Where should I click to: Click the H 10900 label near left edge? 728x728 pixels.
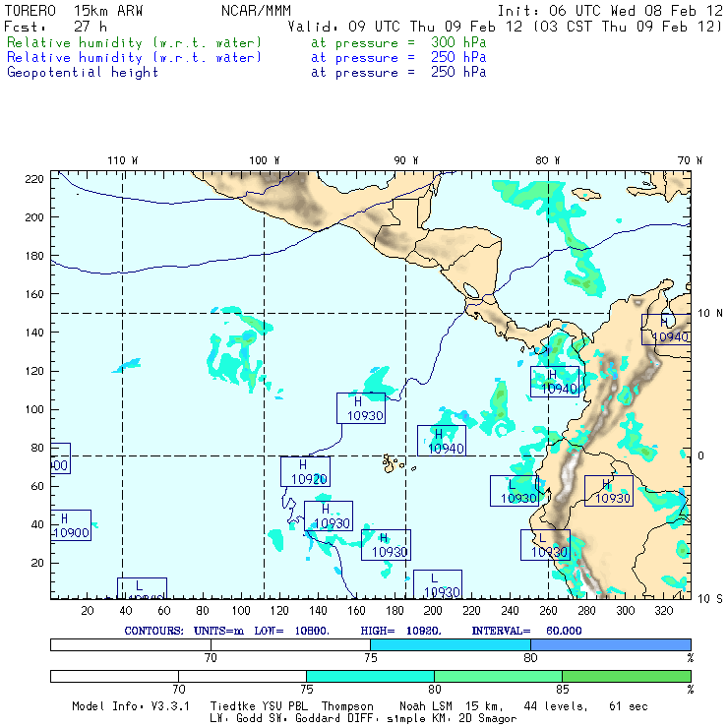[x=69, y=525]
